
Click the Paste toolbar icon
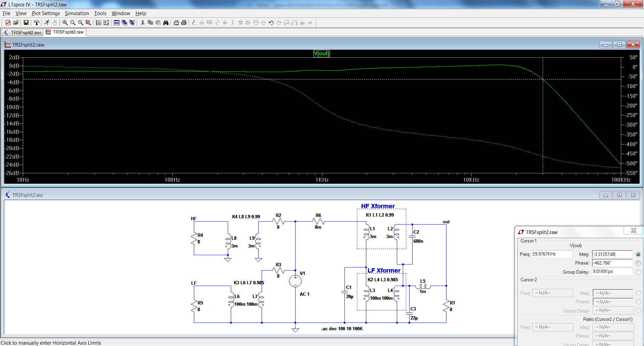tap(158, 23)
